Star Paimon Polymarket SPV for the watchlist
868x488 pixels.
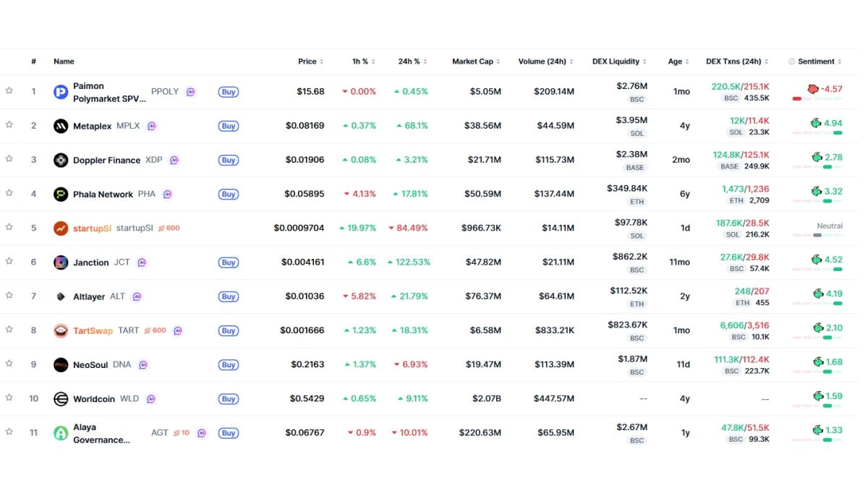pos(9,90)
